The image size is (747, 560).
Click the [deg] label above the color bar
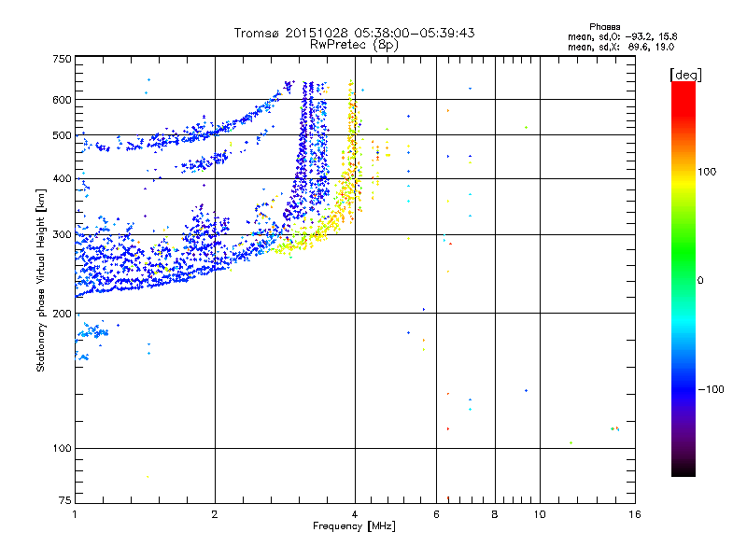click(686, 74)
